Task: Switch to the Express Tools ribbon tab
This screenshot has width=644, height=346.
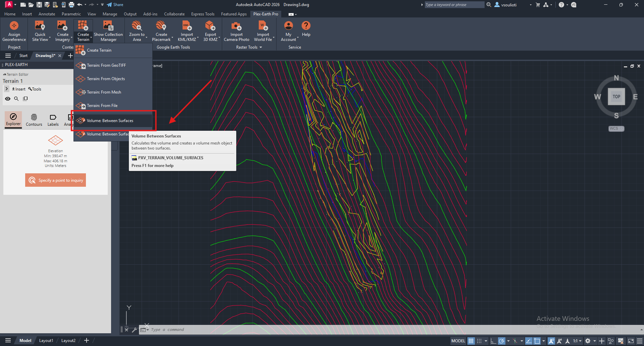Action: tap(203, 14)
